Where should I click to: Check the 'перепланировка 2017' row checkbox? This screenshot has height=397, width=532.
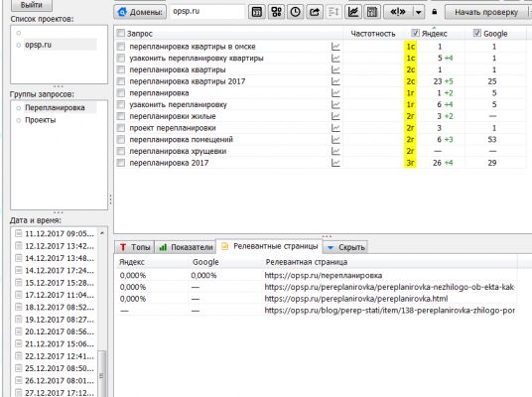(121, 163)
